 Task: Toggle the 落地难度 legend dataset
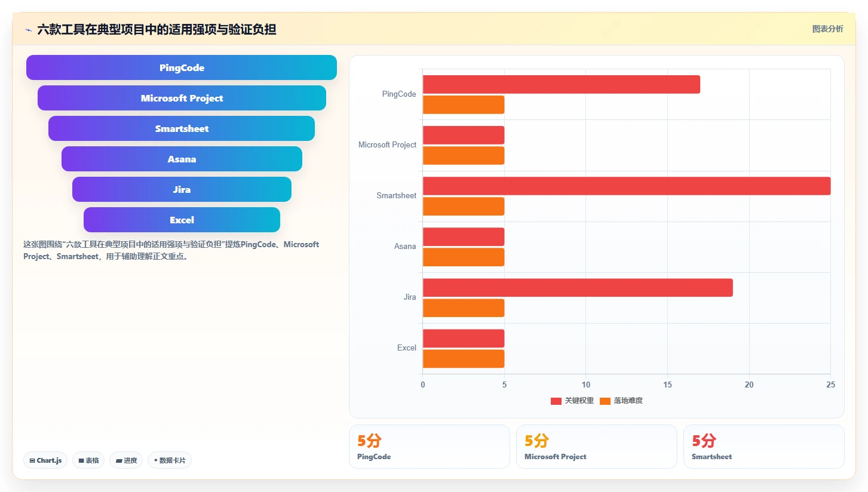[621, 401]
